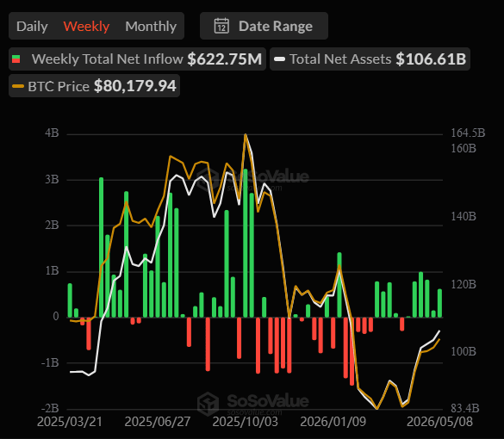
Task: Switch to the Monthly view tab
Action: [151, 27]
